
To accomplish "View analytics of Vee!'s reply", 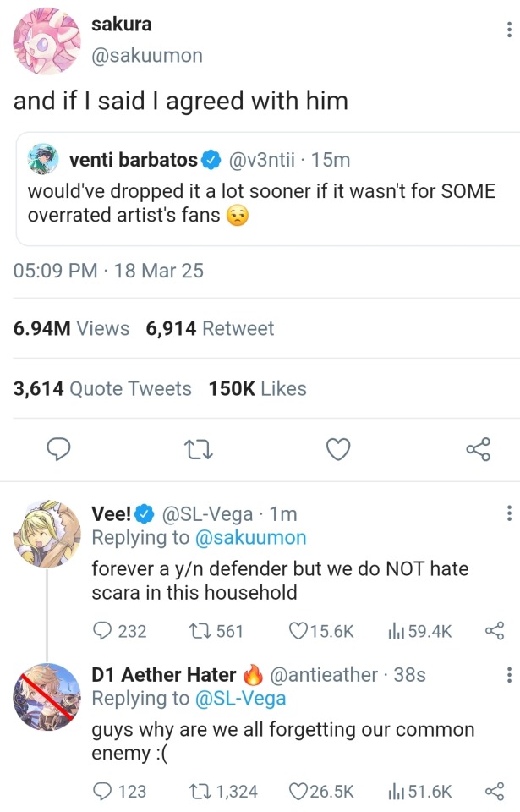I will coord(395,631).
